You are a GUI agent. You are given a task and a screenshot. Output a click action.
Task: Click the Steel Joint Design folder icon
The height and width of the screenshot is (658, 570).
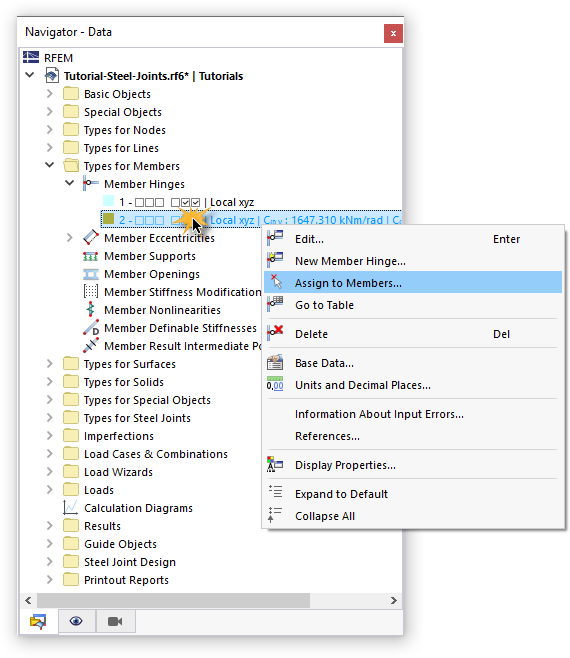coord(71,561)
